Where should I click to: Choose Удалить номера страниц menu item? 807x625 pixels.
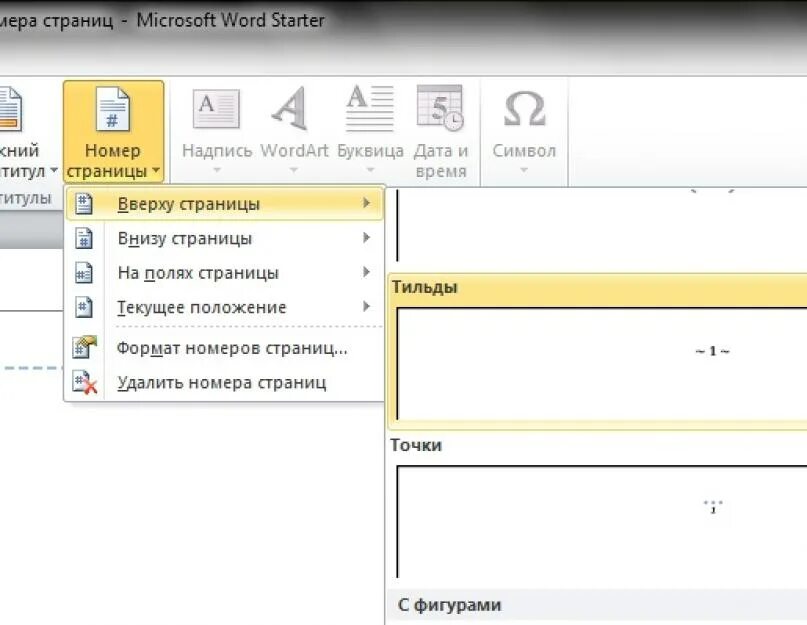pos(225,383)
